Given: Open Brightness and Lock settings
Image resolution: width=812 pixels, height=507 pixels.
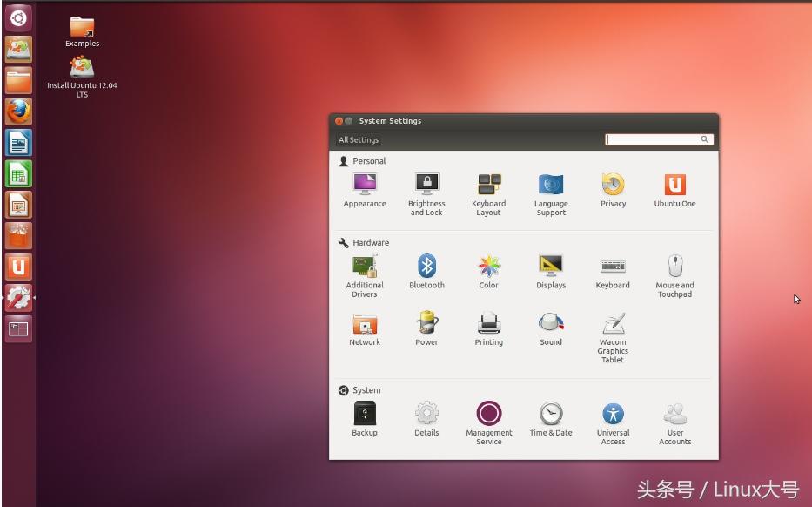Looking at the screenshot, I should [x=426, y=194].
